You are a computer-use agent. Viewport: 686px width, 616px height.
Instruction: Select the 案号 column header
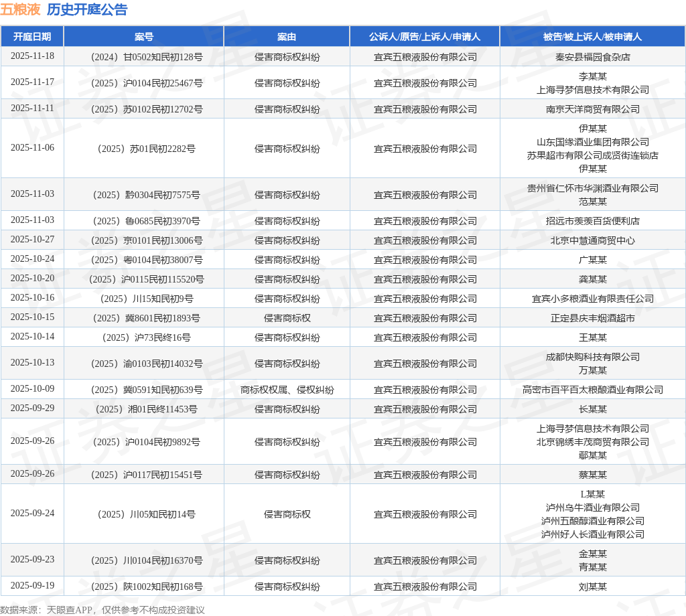pos(144,37)
